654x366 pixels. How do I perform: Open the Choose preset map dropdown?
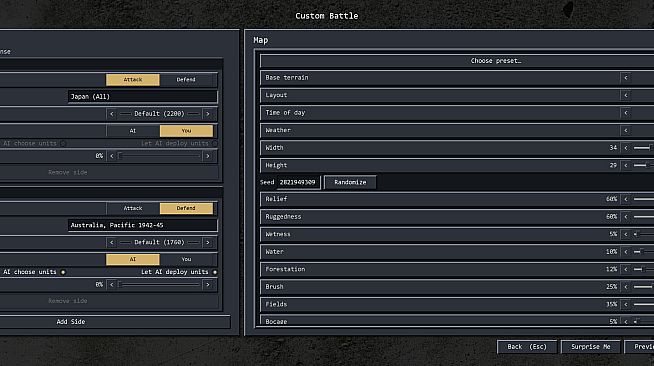pos(457,61)
